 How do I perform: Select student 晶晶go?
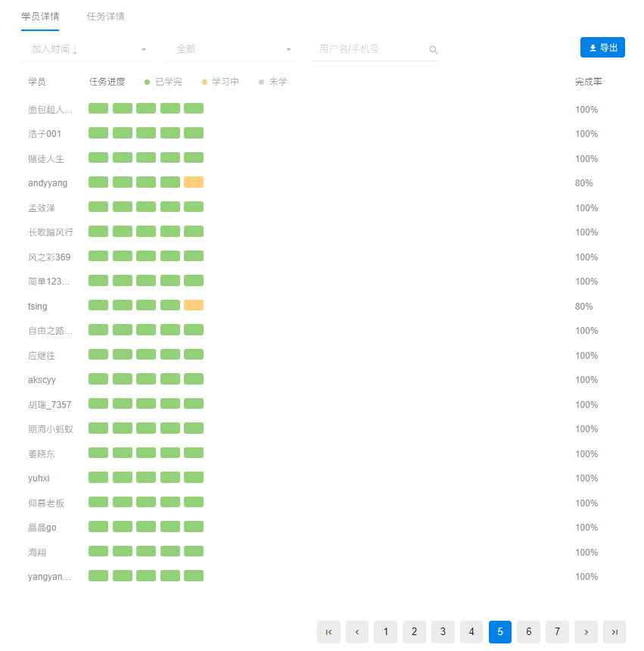42,528
